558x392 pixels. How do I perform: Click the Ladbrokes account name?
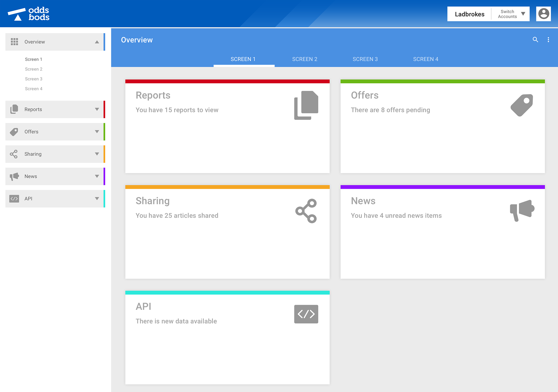469,14
